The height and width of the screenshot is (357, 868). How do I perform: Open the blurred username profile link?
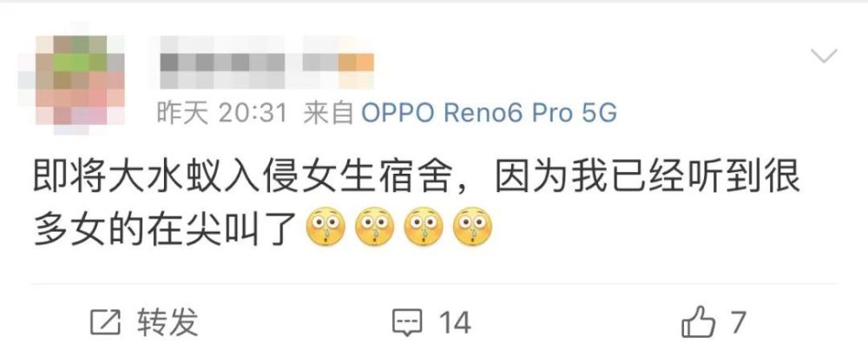[x=232, y=62]
